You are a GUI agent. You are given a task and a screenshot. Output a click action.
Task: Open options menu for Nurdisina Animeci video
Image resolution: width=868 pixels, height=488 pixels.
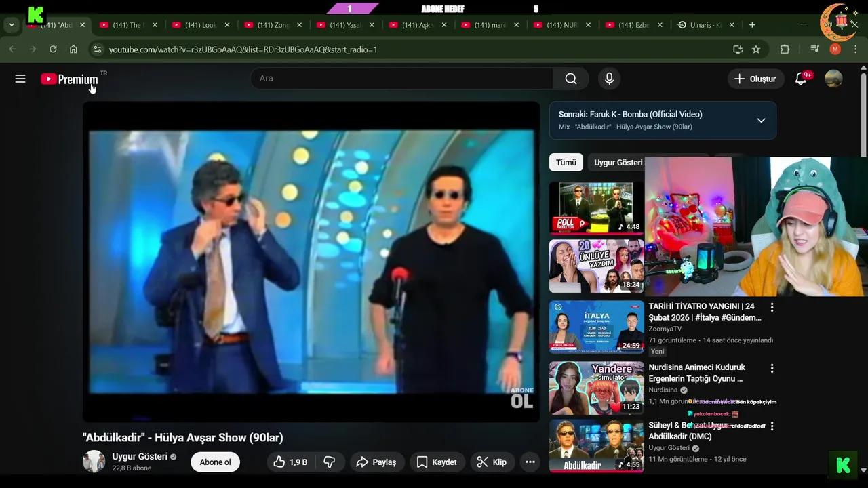pos(772,368)
